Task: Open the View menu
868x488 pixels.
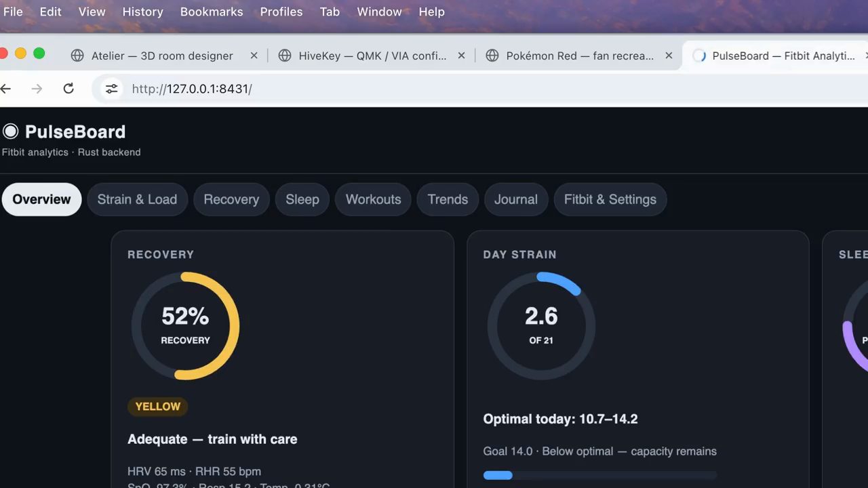Action: 92,12
